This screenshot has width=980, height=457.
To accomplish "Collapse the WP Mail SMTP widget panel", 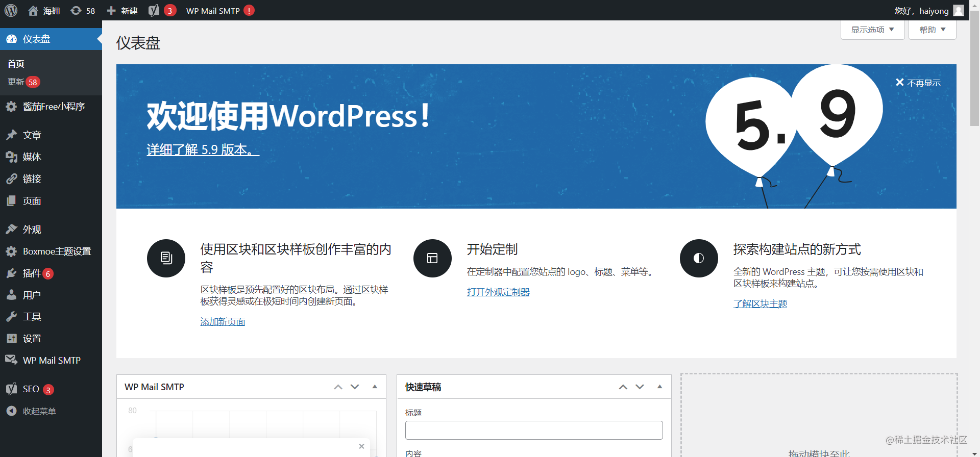I will pos(375,387).
